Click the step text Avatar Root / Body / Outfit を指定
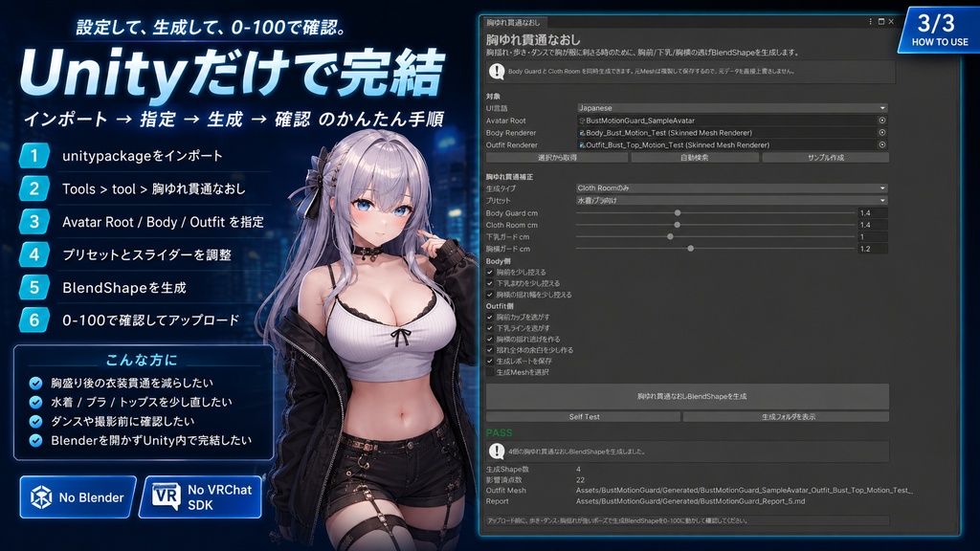The height and width of the screenshot is (551, 980). [163, 222]
